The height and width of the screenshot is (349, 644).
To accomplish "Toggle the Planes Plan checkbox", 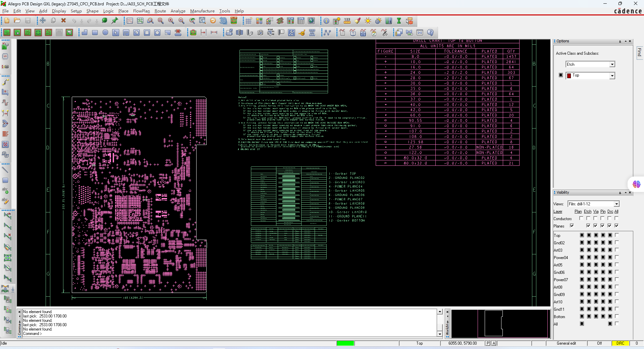I will pos(572,226).
